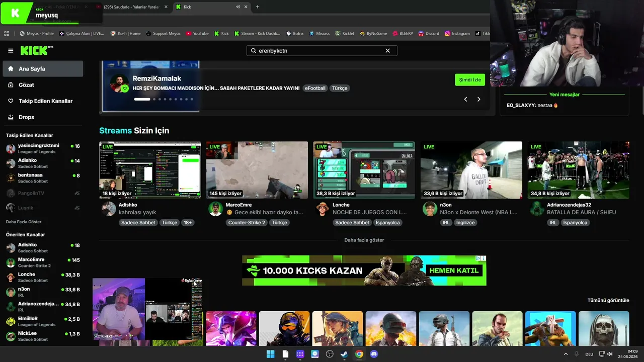This screenshot has height=362, width=644.
Task: Select the İngilizce tag under n3on's stream
Action: click(465, 222)
